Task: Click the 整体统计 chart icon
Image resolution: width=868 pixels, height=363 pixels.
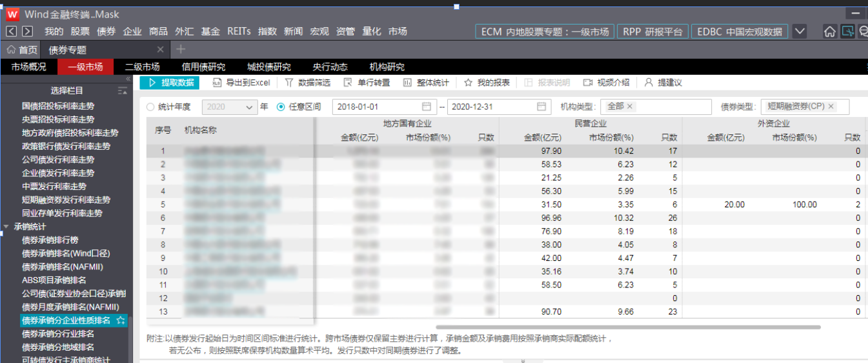Action: (407, 83)
